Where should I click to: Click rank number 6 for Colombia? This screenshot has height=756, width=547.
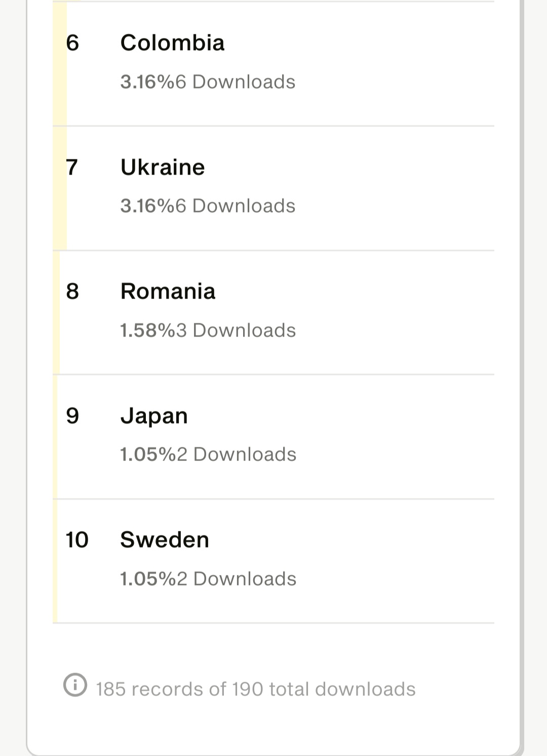72,43
